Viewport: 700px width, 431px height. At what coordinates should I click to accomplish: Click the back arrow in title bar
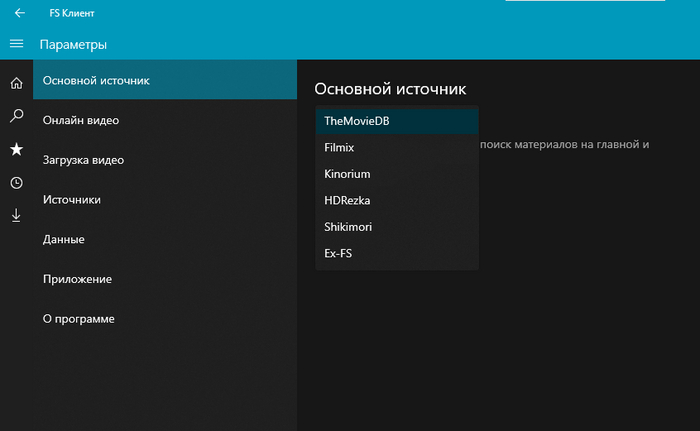pyautogui.click(x=20, y=14)
